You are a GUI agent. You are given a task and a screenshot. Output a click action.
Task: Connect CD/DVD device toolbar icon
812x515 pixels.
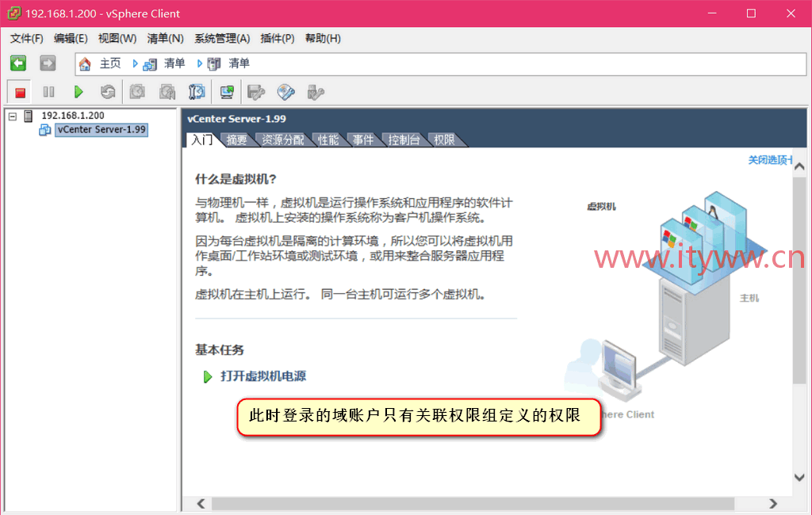(285, 92)
